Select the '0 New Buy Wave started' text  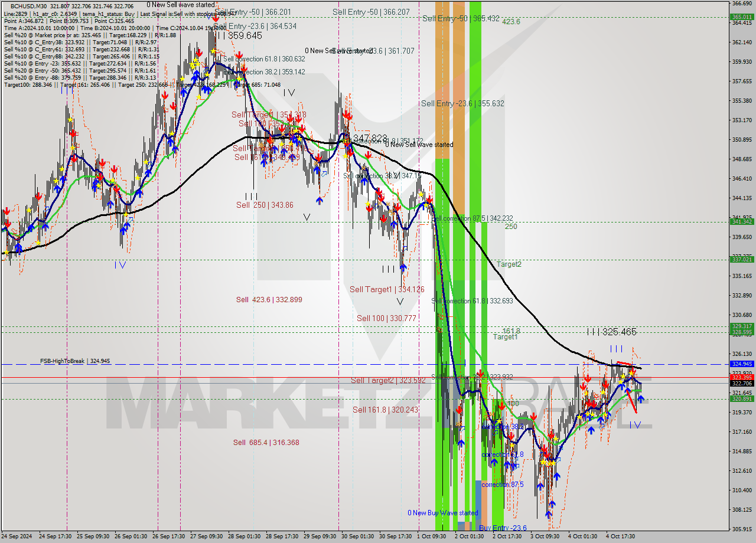point(443,513)
